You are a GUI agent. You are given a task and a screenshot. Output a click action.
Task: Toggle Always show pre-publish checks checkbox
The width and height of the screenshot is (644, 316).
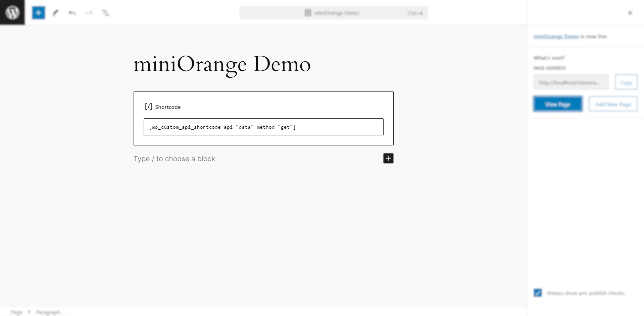click(538, 293)
